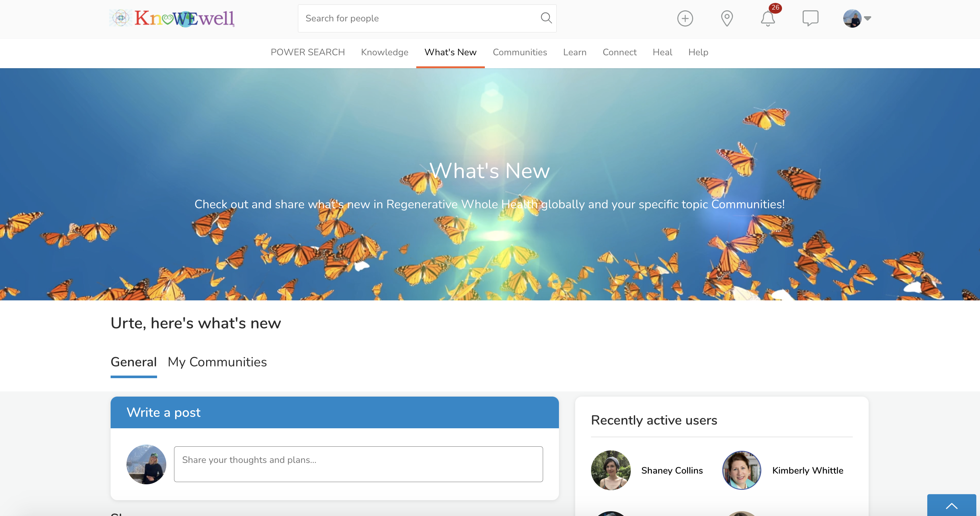This screenshot has height=516, width=980.
Task: Click the back-to-top arrow button
Action: tap(952, 505)
